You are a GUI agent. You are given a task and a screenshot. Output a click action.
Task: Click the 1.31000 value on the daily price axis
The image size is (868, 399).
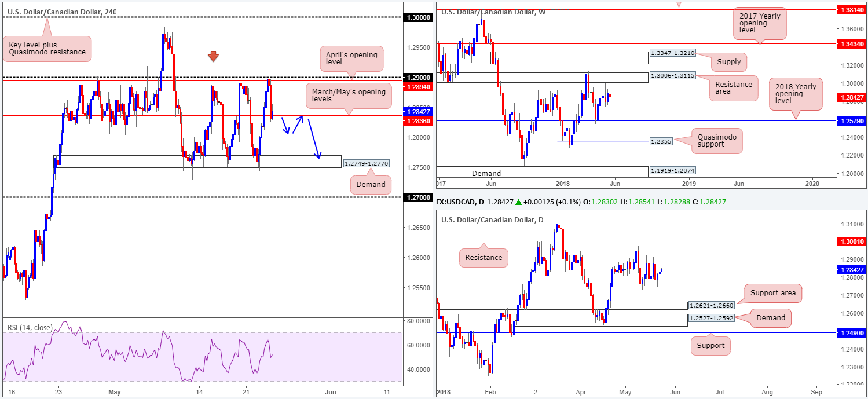click(851, 224)
